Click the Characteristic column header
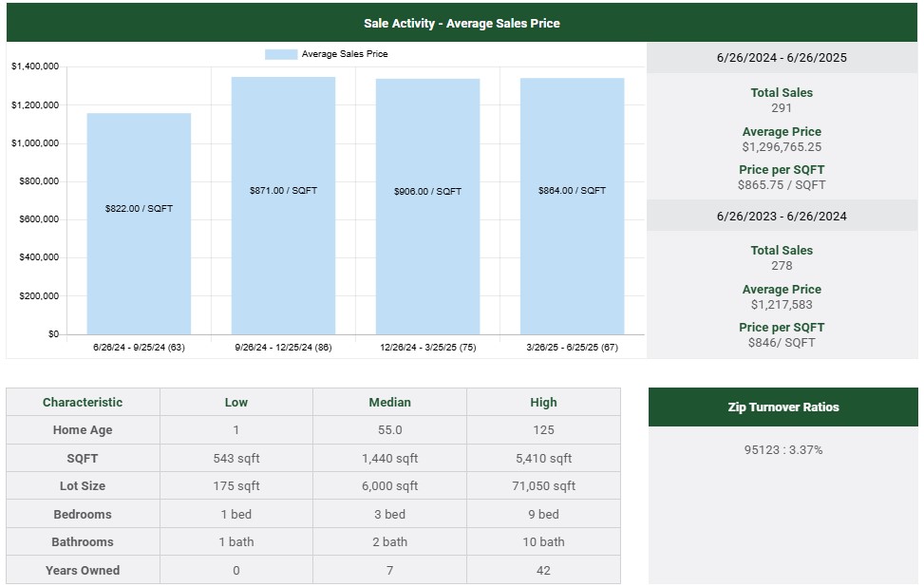 coord(83,402)
